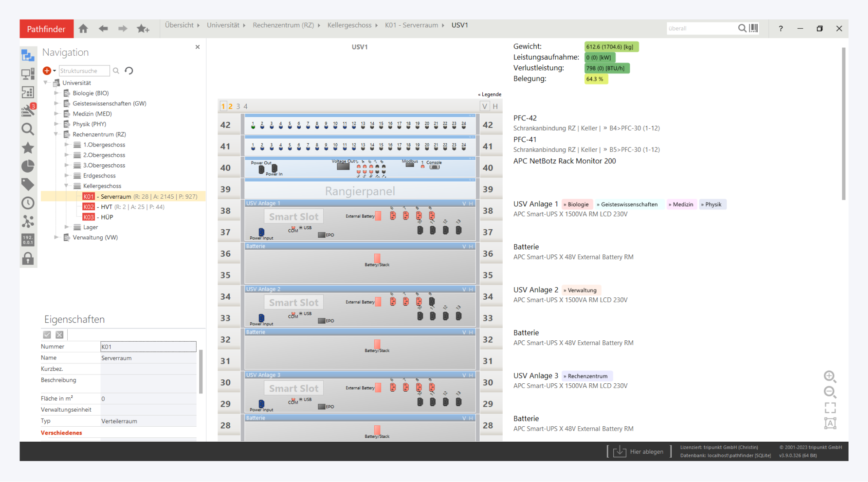
Task: Select rack page tab 2
Action: (x=230, y=106)
